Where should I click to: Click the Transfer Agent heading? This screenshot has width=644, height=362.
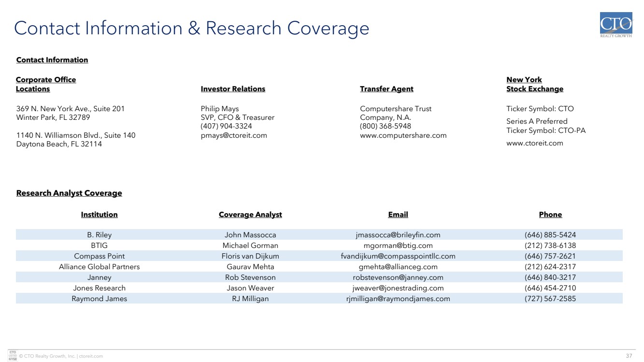(x=386, y=89)
